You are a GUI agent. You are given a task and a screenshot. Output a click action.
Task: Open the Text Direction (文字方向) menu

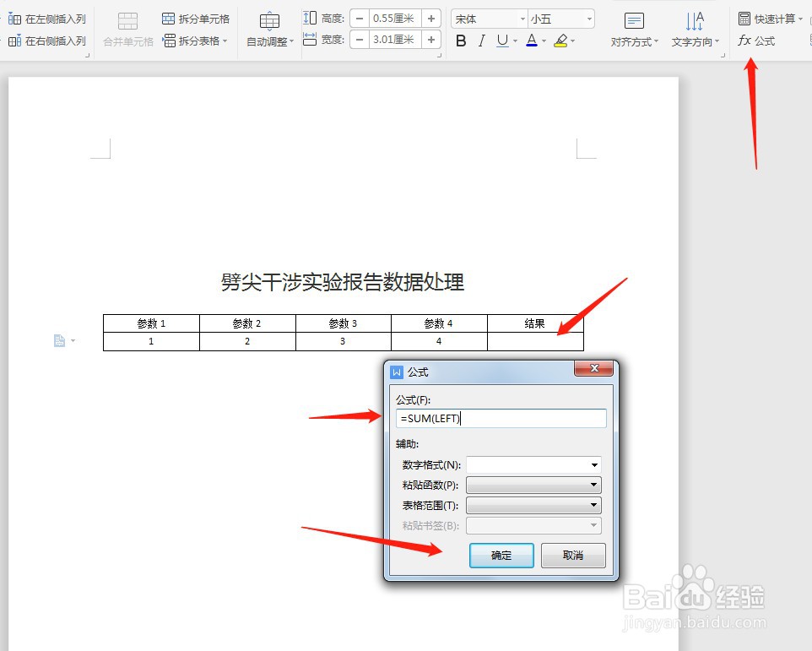pos(695,30)
